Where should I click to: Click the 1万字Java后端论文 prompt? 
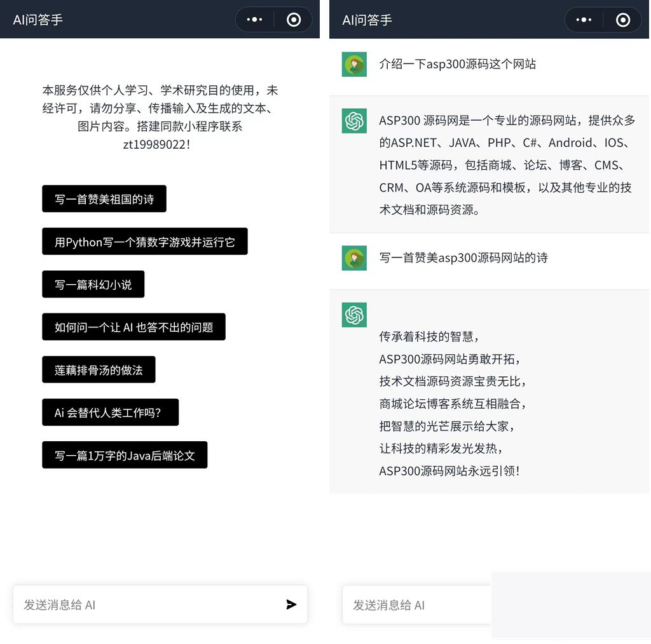tap(125, 455)
